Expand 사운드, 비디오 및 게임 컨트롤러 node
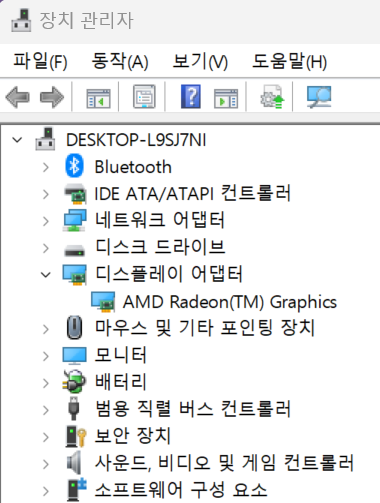The image size is (380, 503). tap(46, 464)
